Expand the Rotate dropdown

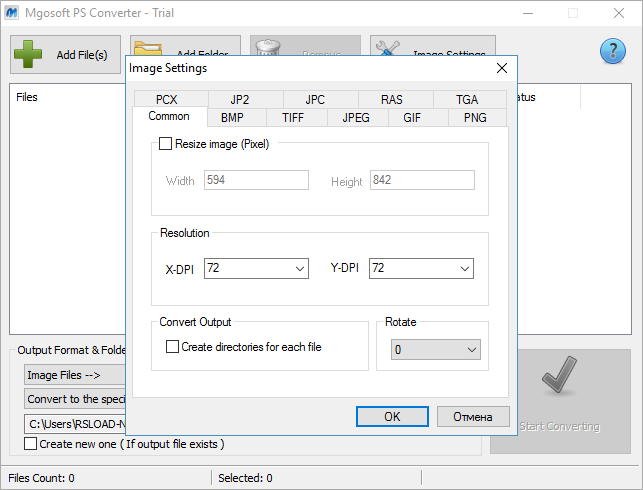tap(436, 349)
